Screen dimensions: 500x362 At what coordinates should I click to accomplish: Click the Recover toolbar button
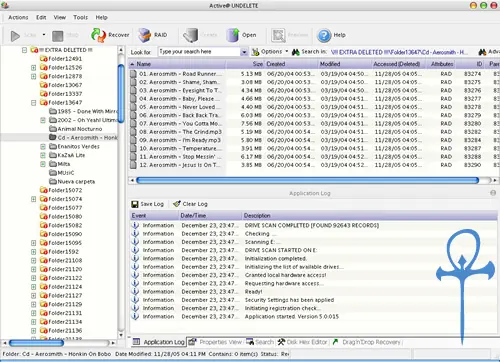pos(110,35)
